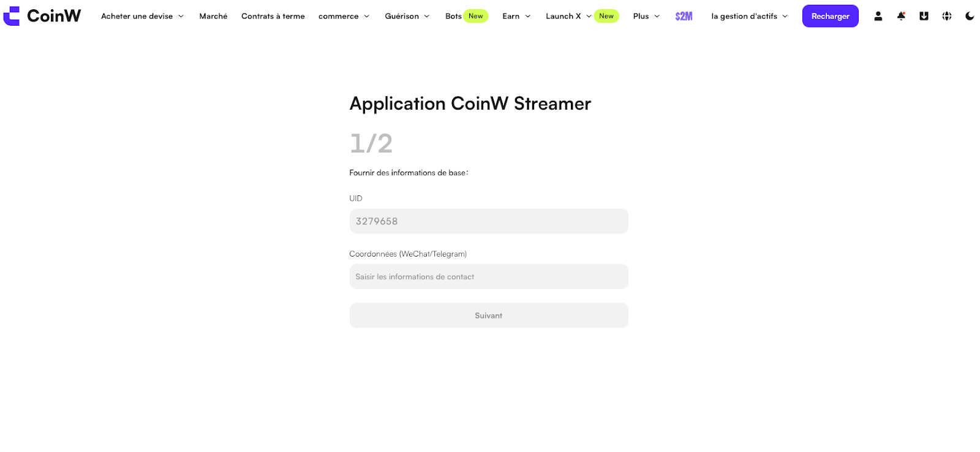The height and width of the screenshot is (452, 980).
Task: Click 'Fournir des informations de base' text
Action: coord(409,173)
